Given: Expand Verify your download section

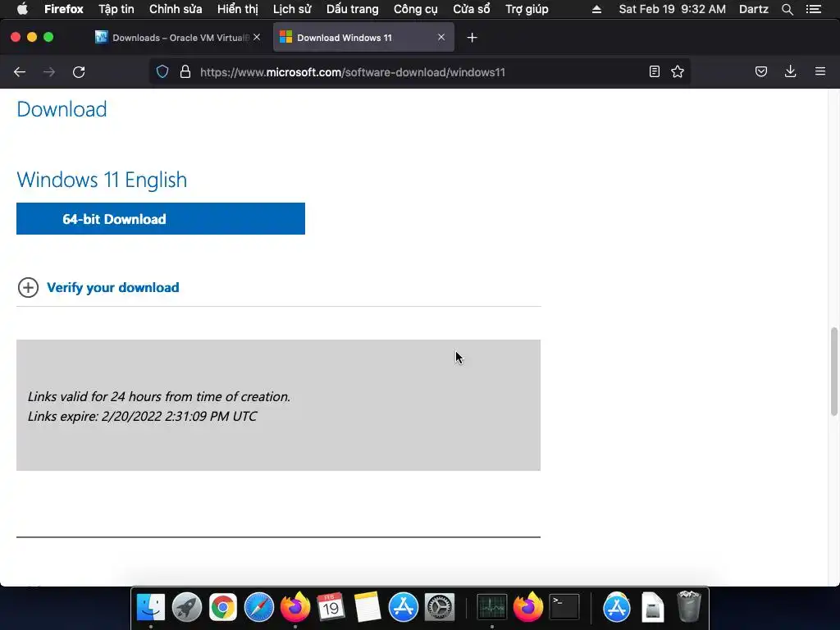Looking at the screenshot, I should point(28,288).
